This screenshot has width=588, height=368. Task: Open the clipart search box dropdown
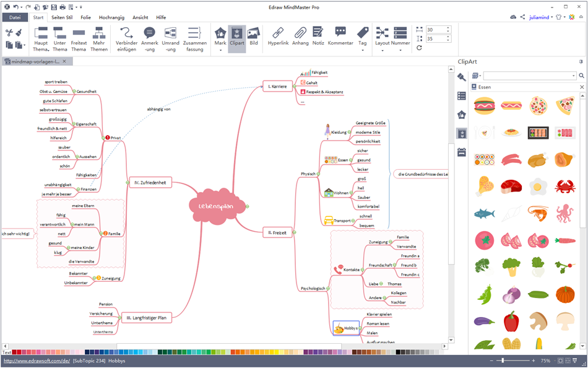coord(573,76)
